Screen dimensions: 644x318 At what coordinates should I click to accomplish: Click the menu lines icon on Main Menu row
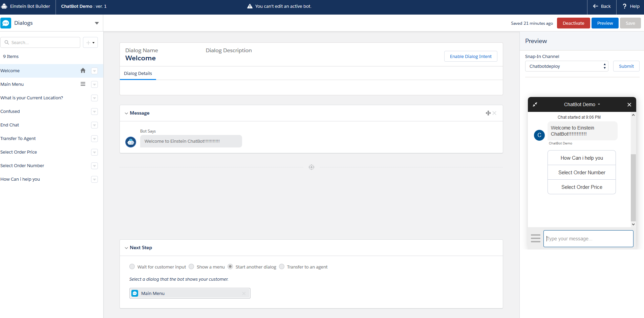click(x=83, y=84)
